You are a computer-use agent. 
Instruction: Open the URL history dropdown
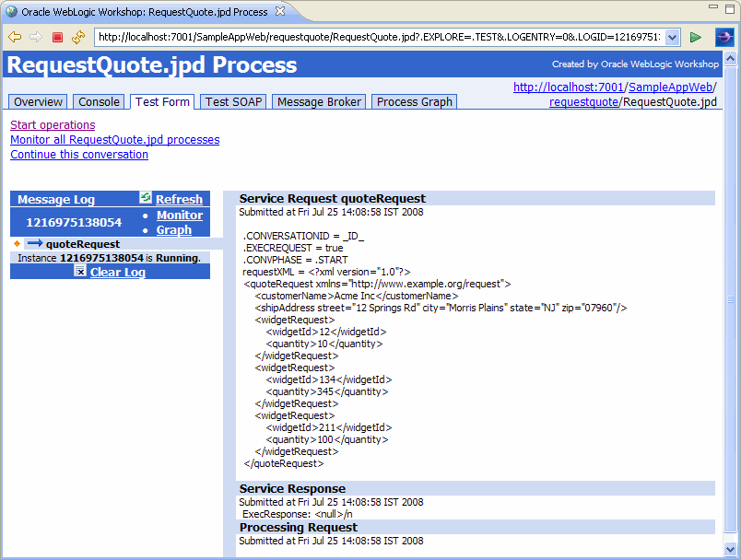pyautogui.click(x=672, y=37)
